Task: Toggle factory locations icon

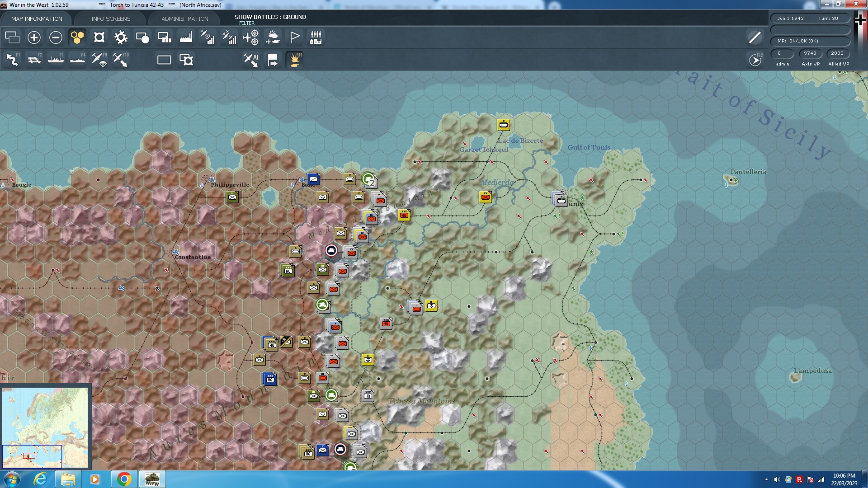Action: (x=186, y=38)
